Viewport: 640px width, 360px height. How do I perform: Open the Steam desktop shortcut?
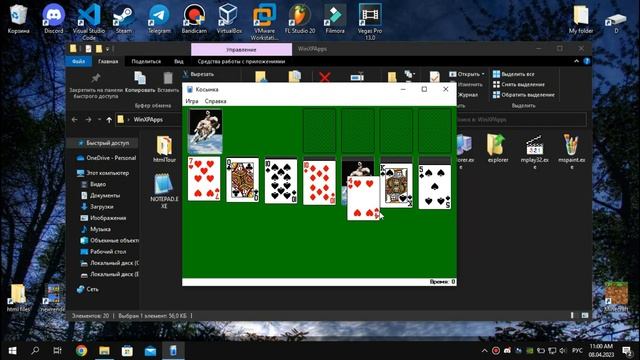(124, 18)
